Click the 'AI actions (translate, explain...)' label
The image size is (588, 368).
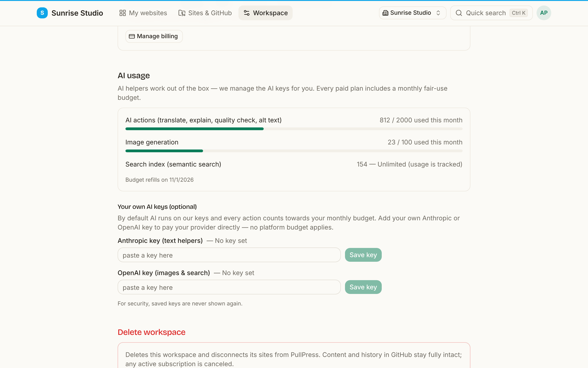click(x=203, y=120)
